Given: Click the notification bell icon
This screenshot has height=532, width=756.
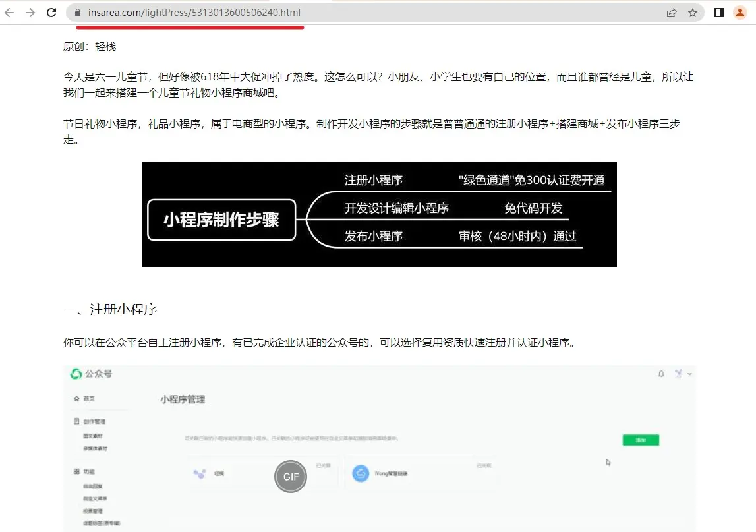Looking at the screenshot, I should click(x=661, y=374).
